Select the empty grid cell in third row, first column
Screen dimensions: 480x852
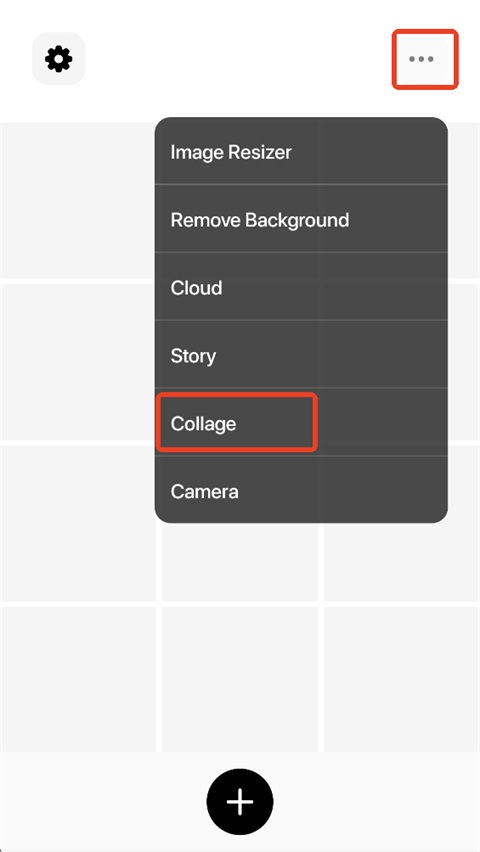click(x=78, y=523)
